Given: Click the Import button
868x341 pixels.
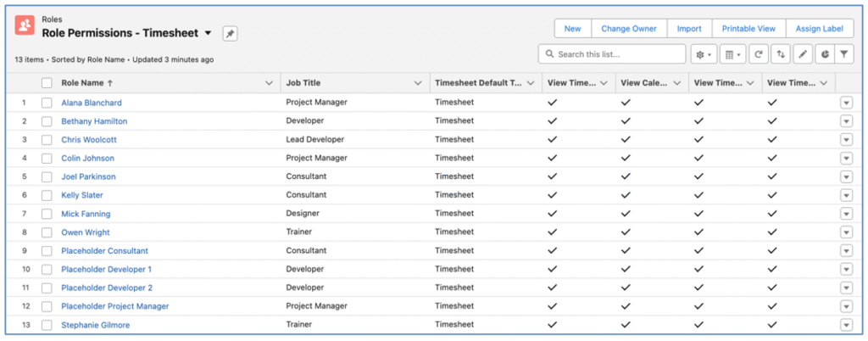Looking at the screenshot, I should point(689,29).
